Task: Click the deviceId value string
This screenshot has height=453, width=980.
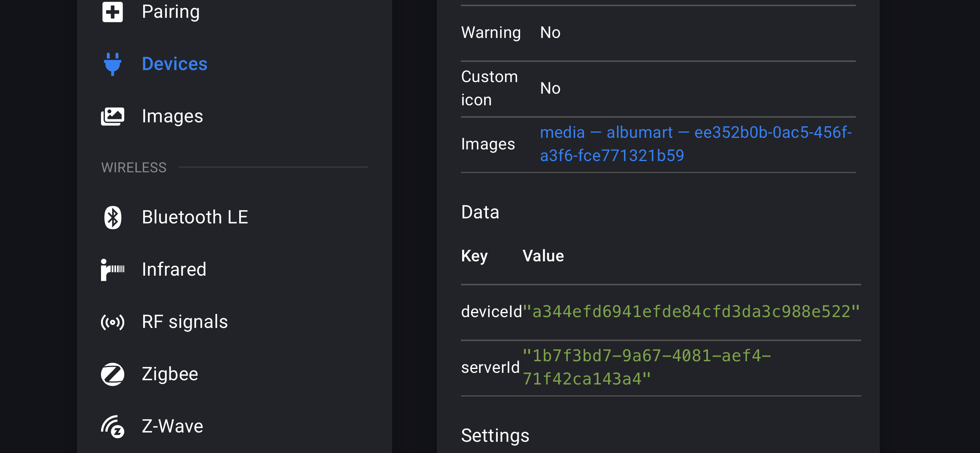Action: [691, 312]
